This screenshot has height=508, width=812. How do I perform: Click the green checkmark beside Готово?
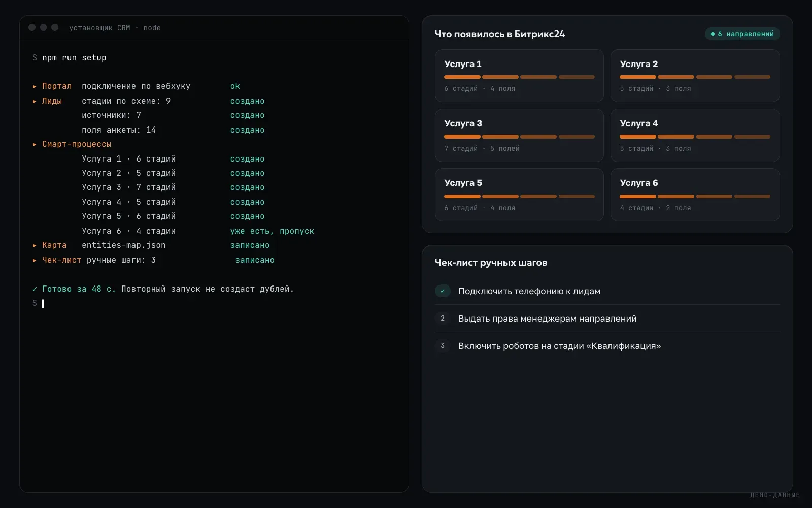pyautogui.click(x=35, y=289)
